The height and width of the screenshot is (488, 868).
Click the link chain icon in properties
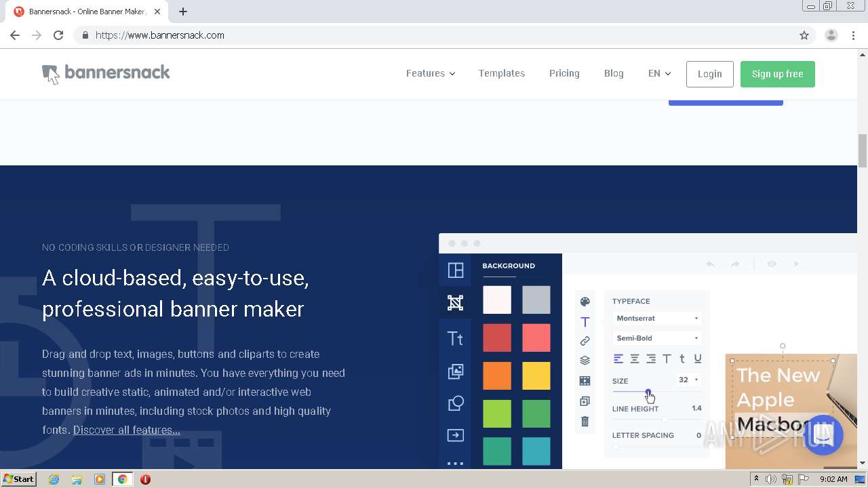585,341
